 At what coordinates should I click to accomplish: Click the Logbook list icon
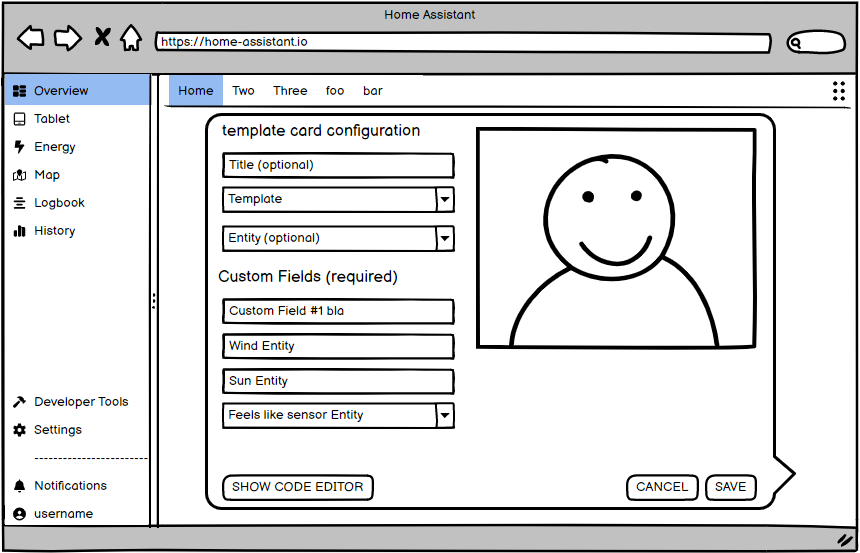19,203
